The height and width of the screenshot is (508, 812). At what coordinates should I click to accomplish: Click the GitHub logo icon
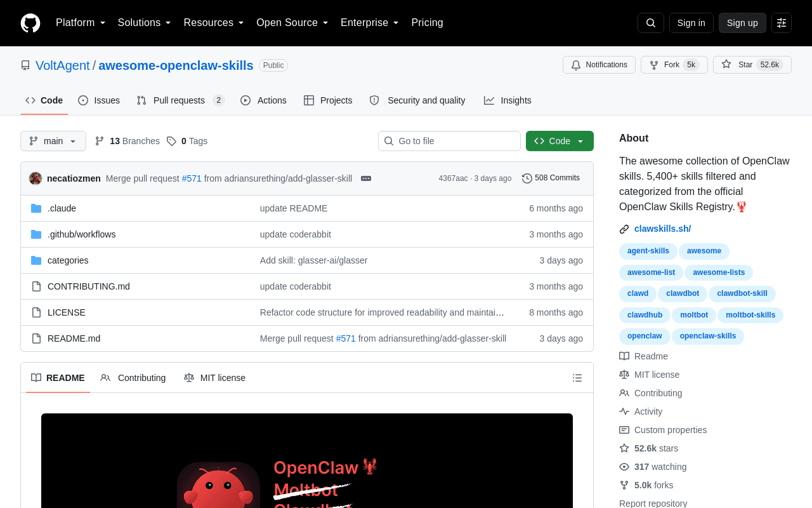30,23
